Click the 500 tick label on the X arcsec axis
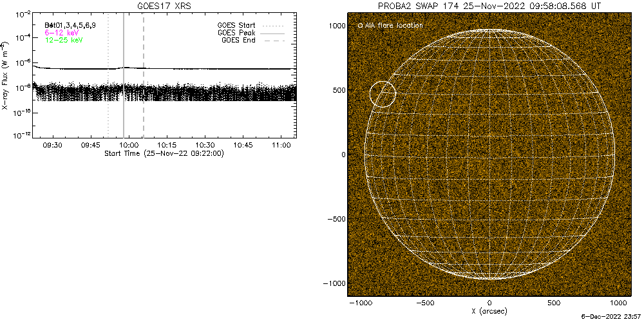Screen dimensions: 644x322 554,303
